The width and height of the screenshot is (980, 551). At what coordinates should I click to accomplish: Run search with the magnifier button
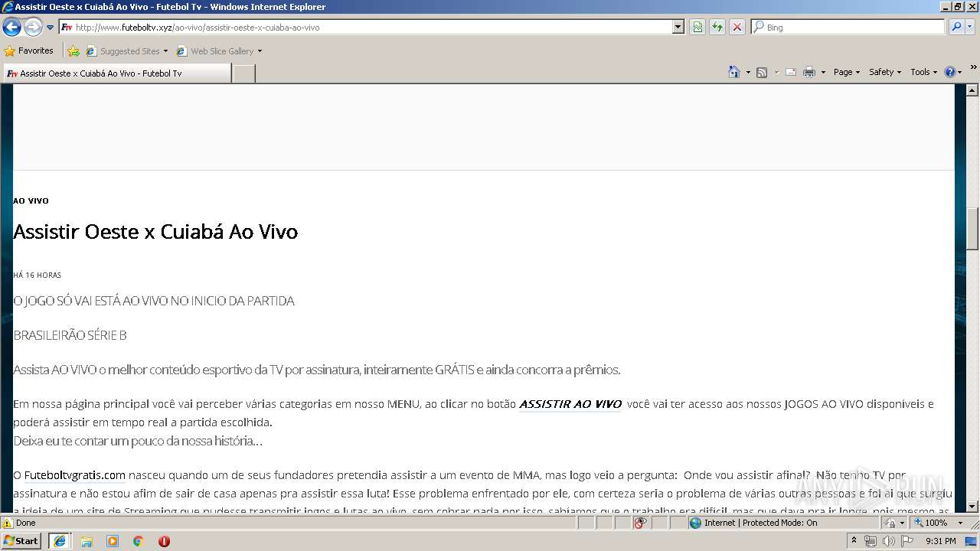955,27
